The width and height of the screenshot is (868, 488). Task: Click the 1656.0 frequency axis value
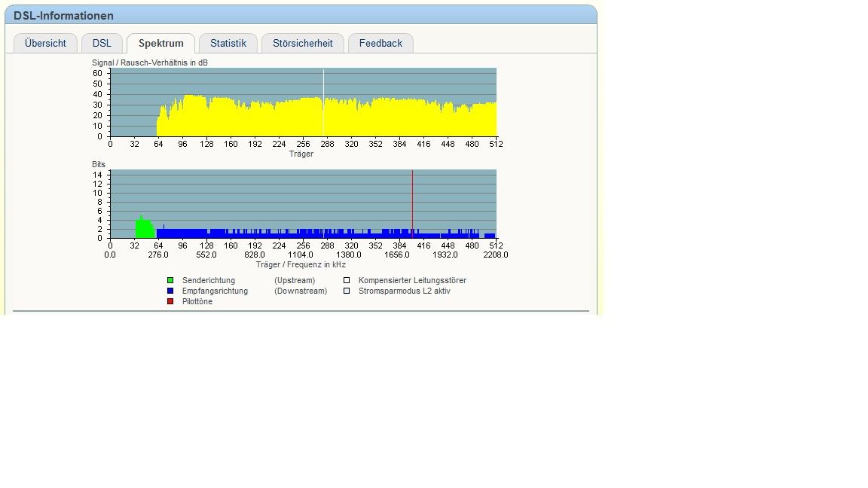(397, 255)
